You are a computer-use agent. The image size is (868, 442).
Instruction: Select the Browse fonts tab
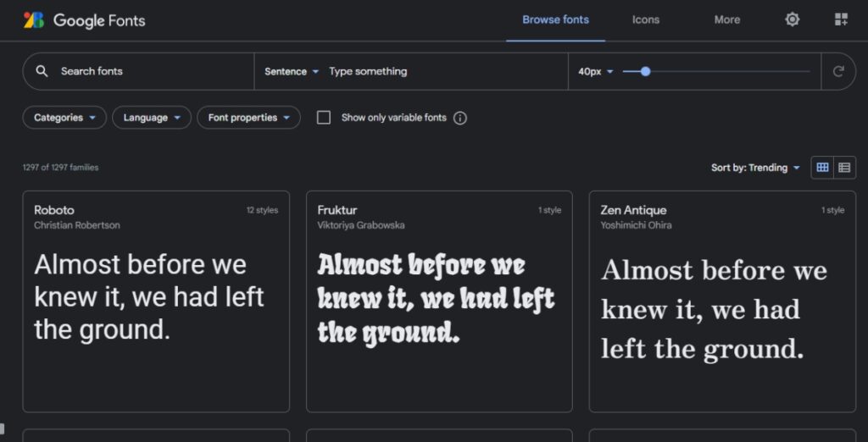click(x=555, y=19)
